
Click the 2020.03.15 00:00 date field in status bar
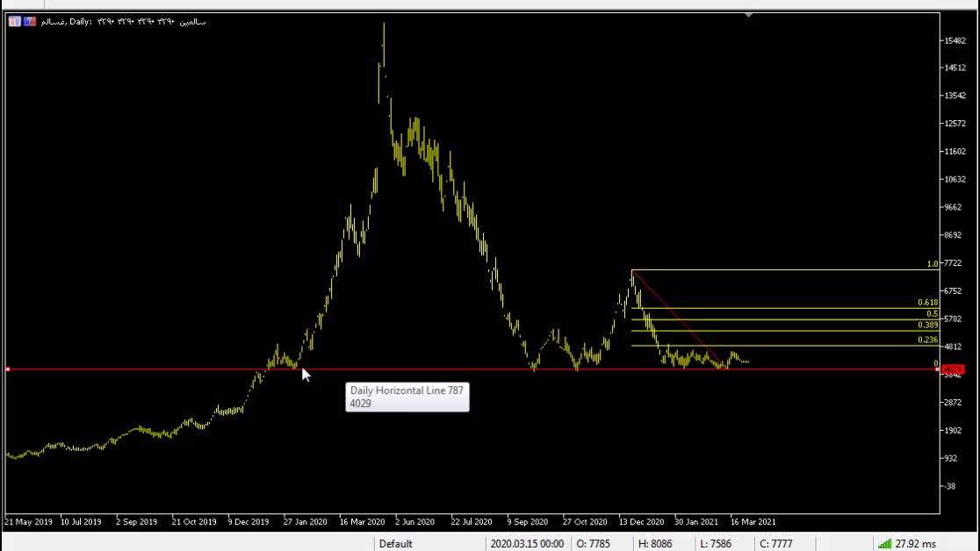[x=526, y=544]
